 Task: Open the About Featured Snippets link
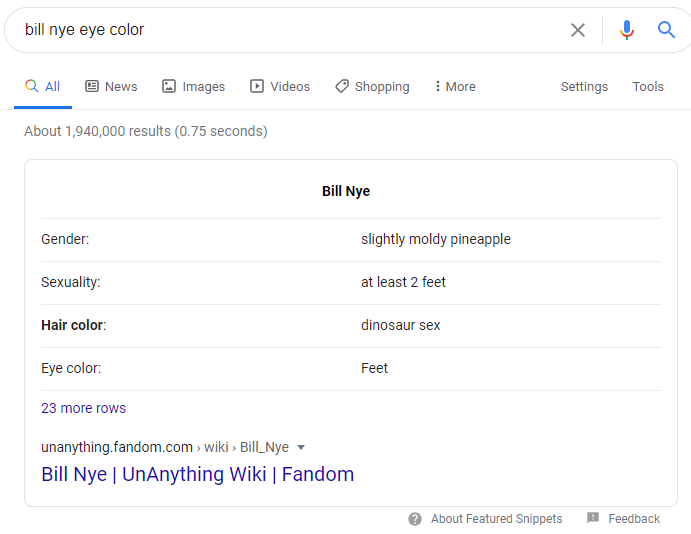tap(496, 519)
